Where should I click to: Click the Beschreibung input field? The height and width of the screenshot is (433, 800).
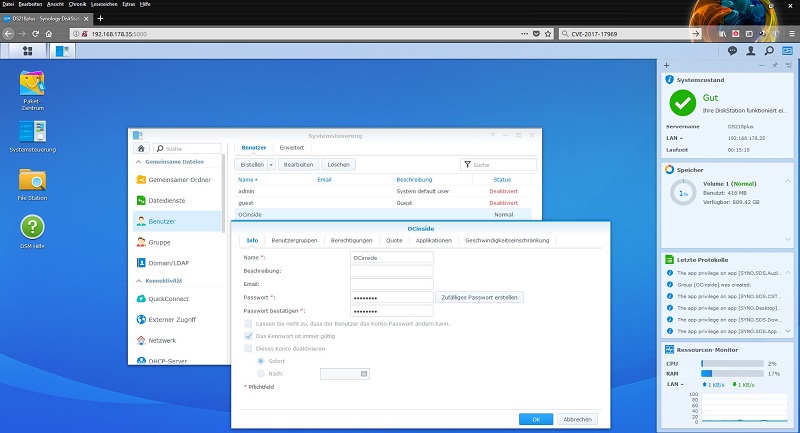[x=392, y=271]
